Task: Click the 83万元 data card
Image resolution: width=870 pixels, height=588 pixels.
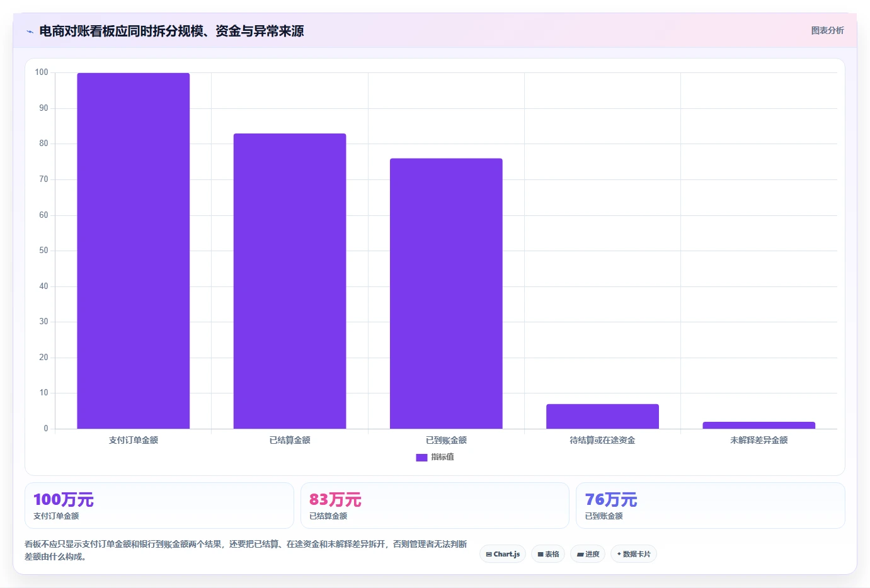Action: tap(435, 506)
